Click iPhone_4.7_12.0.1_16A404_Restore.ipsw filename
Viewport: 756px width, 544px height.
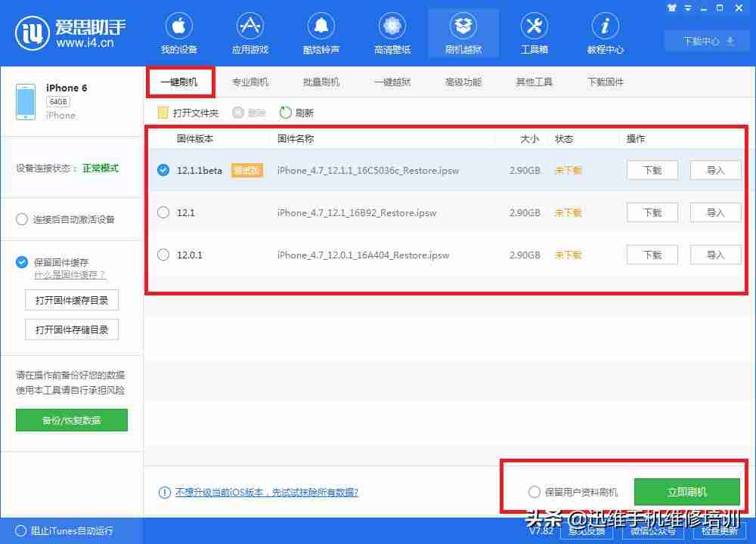click(363, 255)
